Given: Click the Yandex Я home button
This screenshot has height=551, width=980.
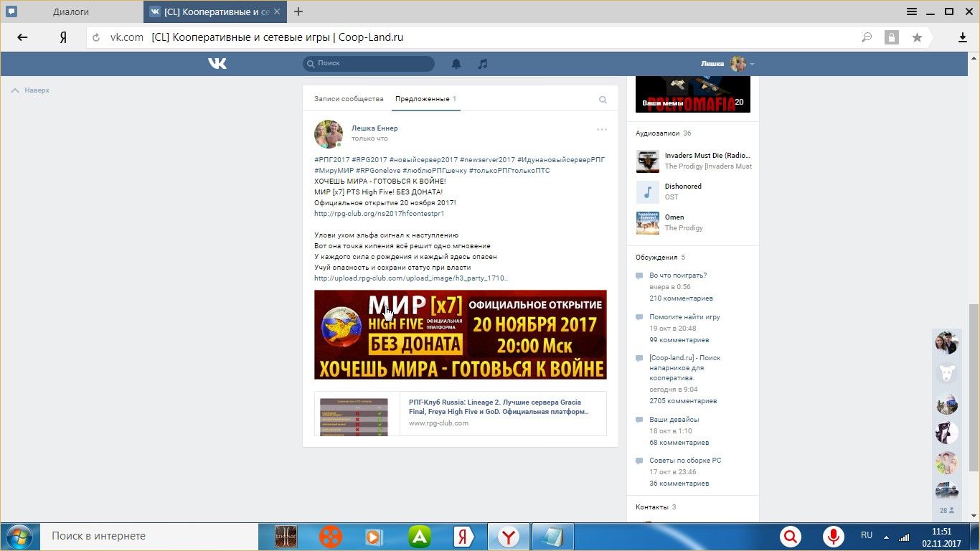Looking at the screenshot, I should coord(63,37).
